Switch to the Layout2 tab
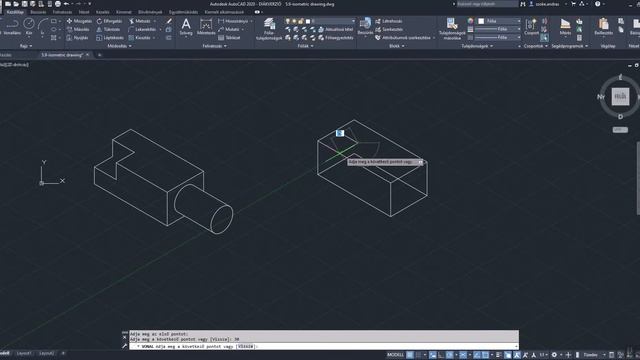This screenshot has height=360, width=640. [x=47, y=353]
